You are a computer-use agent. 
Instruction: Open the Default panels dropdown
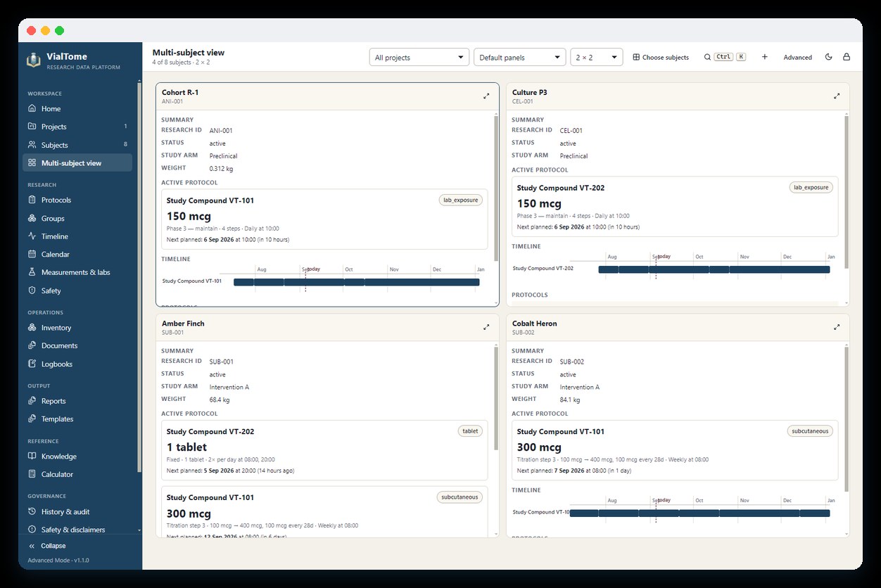tap(520, 57)
